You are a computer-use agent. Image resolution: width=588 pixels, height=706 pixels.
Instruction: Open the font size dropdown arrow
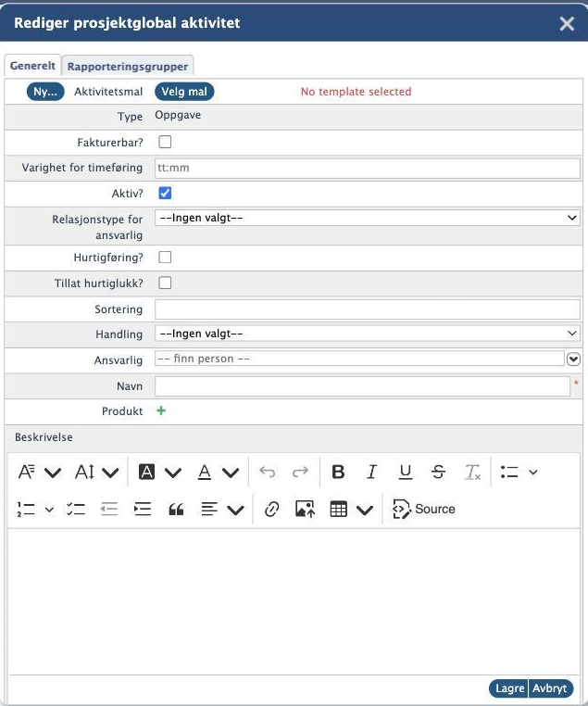(x=110, y=473)
